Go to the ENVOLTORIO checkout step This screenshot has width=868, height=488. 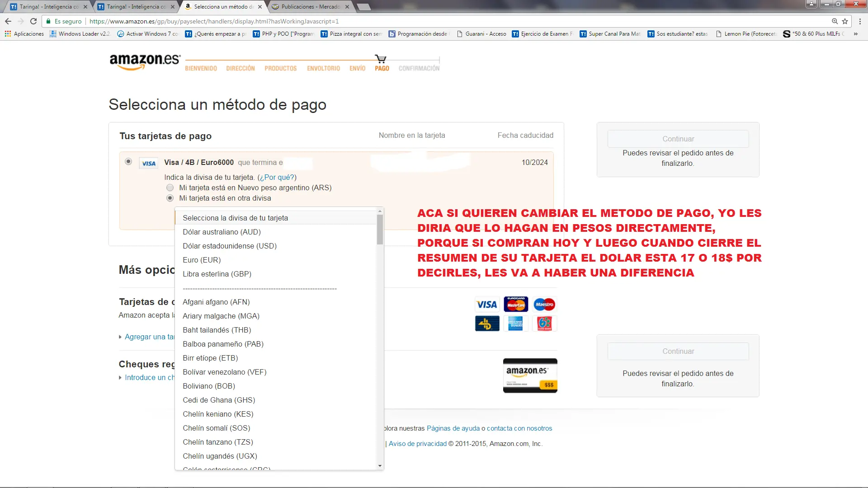pos(323,69)
